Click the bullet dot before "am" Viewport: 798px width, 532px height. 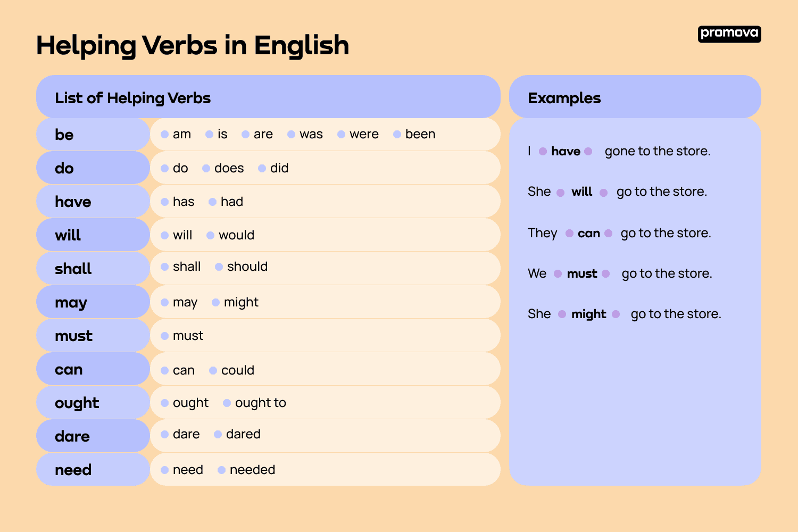[x=165, y=134]
